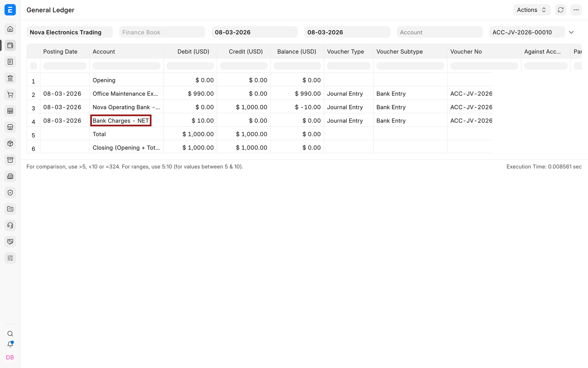
Task: Click the Closing (Opening + Tot... row label
Action: 126,148
